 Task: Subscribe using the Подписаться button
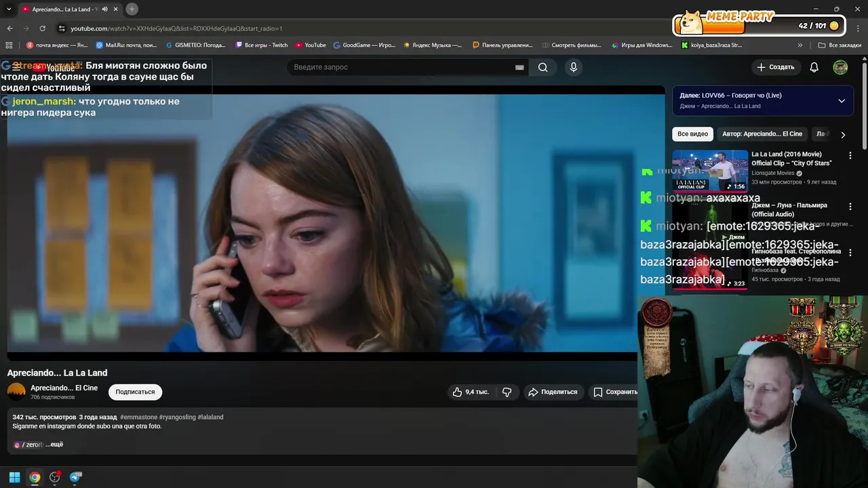coord(135,392)
